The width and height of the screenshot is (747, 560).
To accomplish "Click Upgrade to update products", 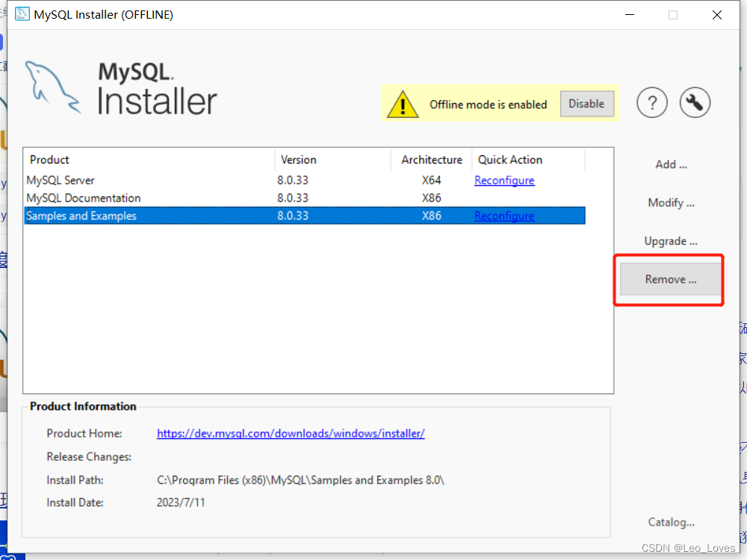I will (x=670, y=240).
